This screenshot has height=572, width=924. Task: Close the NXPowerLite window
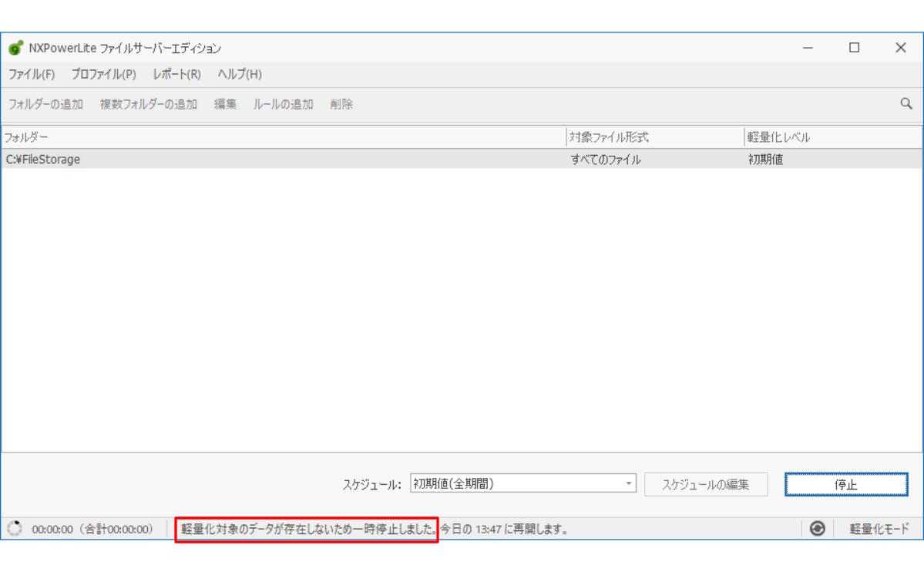click(900, 48)
